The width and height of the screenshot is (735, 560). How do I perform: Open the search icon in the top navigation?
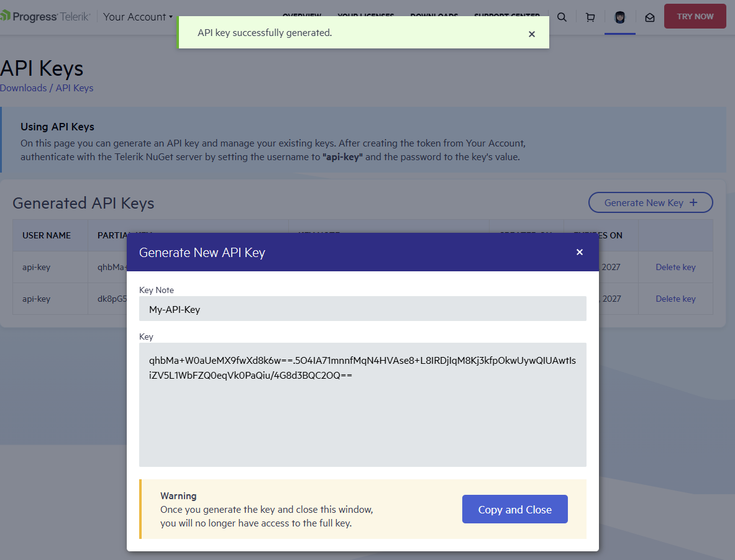(x=562, y=17)
